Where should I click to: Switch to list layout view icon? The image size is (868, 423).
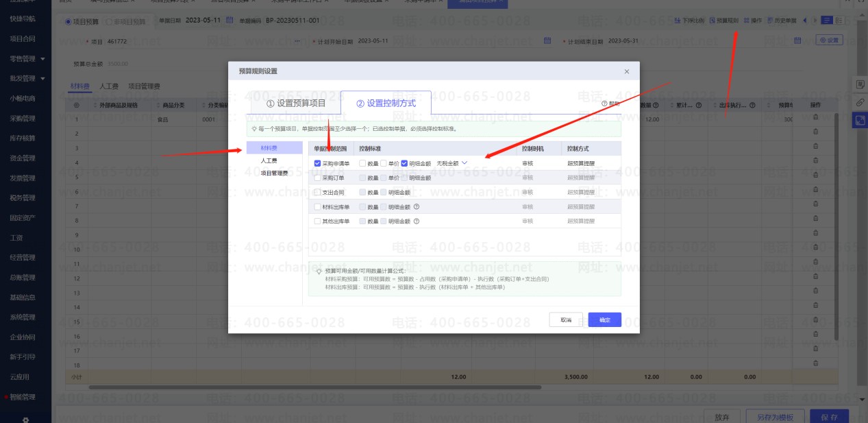click(827, 21)
